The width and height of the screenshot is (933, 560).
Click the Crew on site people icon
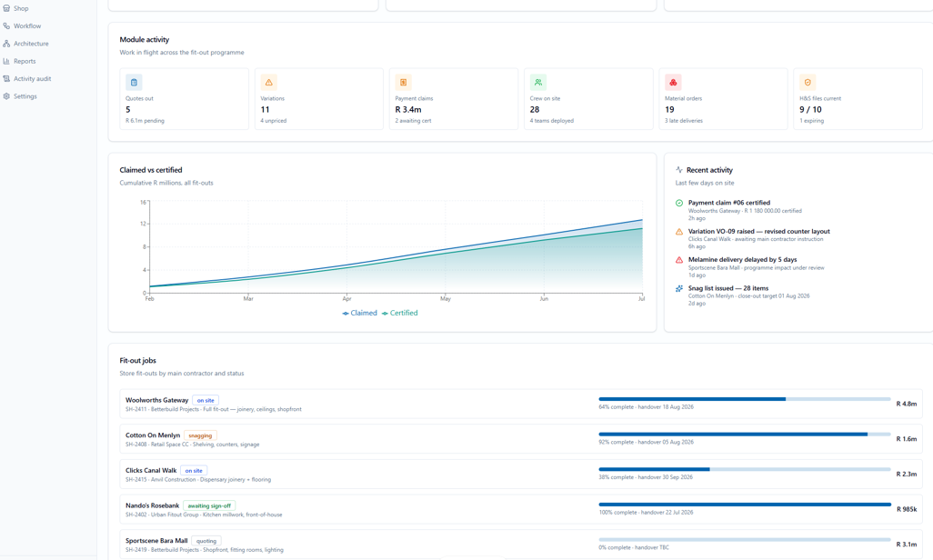pos(538,82)
